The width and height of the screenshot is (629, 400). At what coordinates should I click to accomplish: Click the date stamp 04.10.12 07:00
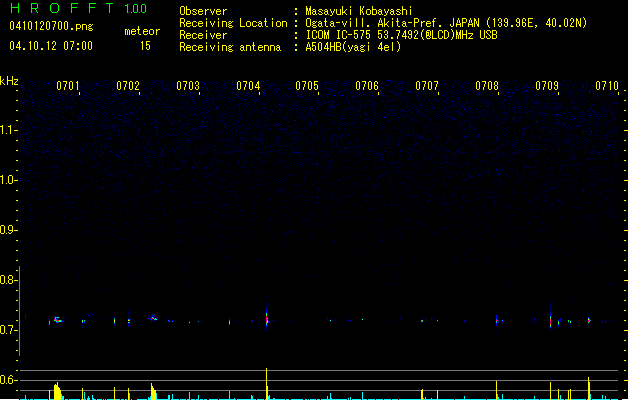[x=51, y=46]
